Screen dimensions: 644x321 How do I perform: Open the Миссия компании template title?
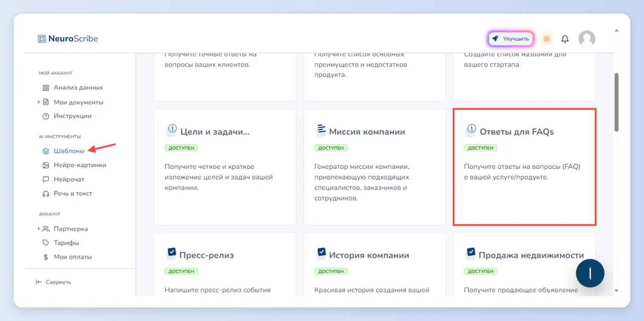[367, 132]
